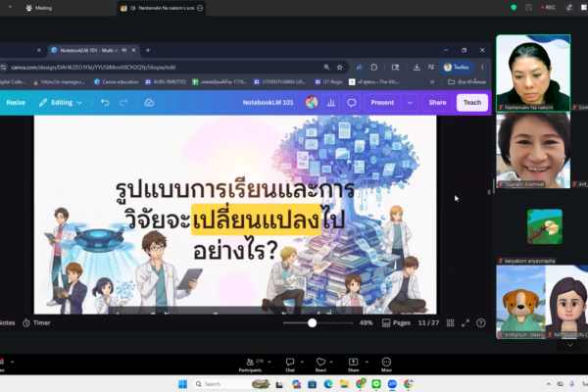Open the browser three-dot menu

(482, 68)
